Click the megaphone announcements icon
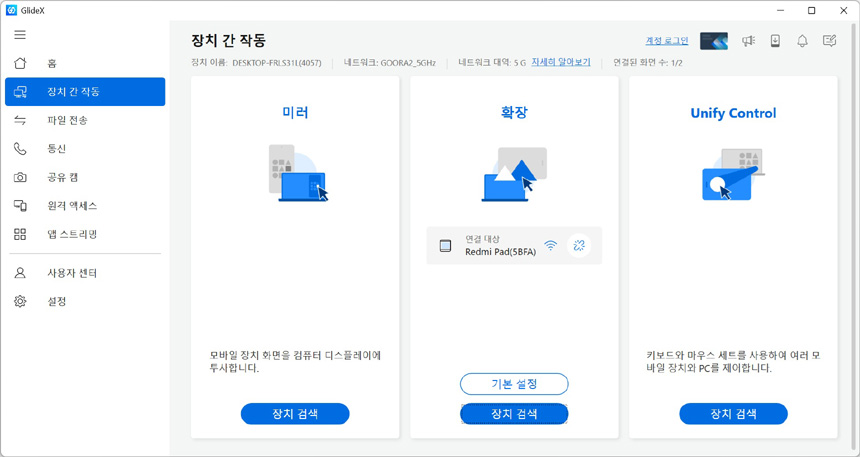Screen dimensions: 860x457 click(748, 41)
